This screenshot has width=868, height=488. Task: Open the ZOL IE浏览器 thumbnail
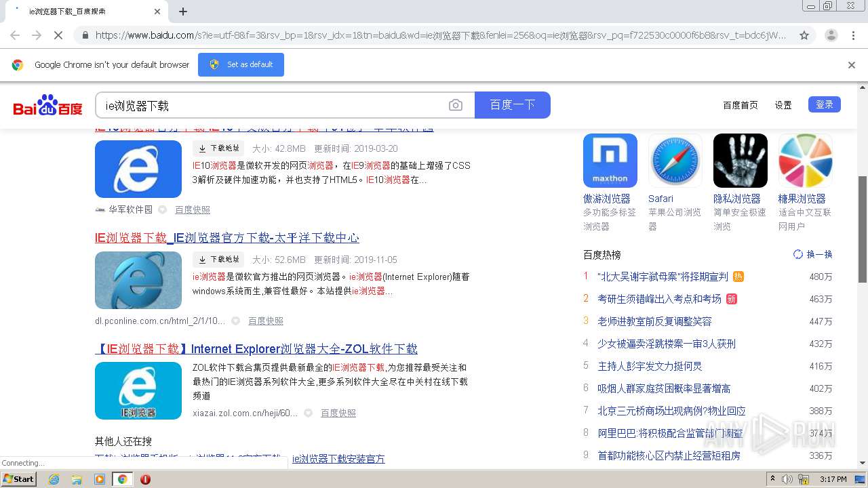click(x=138, y=391)
